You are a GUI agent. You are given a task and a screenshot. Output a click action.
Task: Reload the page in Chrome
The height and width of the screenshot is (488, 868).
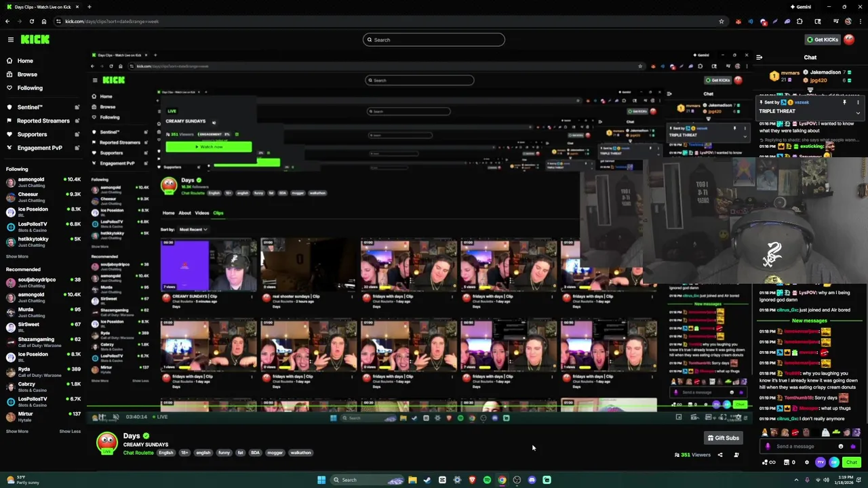(31, 21)
